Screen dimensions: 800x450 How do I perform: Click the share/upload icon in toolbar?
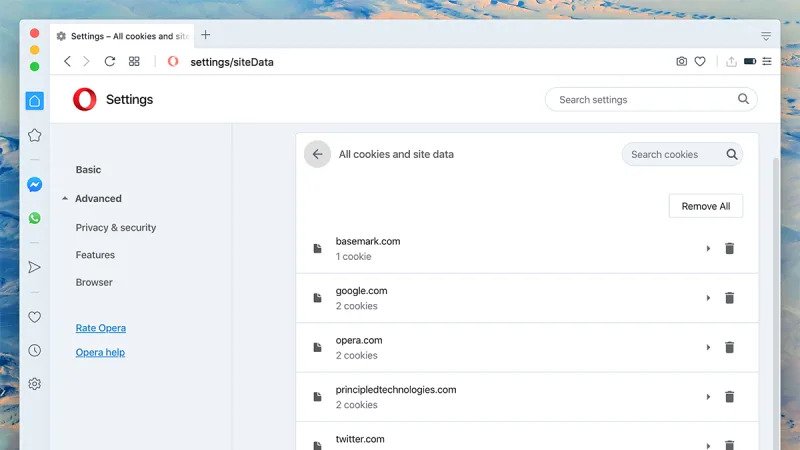(731, 61)
